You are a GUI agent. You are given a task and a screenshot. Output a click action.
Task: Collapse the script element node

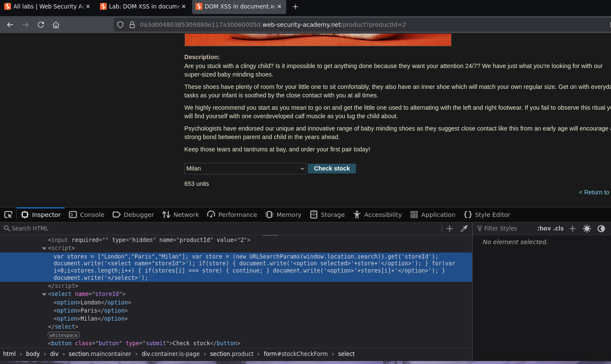(44, 248)
